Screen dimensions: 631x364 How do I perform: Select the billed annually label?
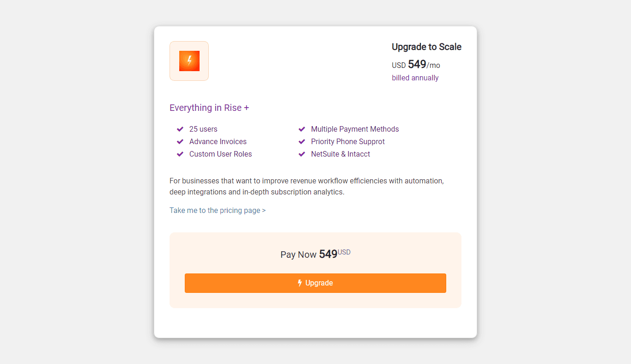[415, 78]
